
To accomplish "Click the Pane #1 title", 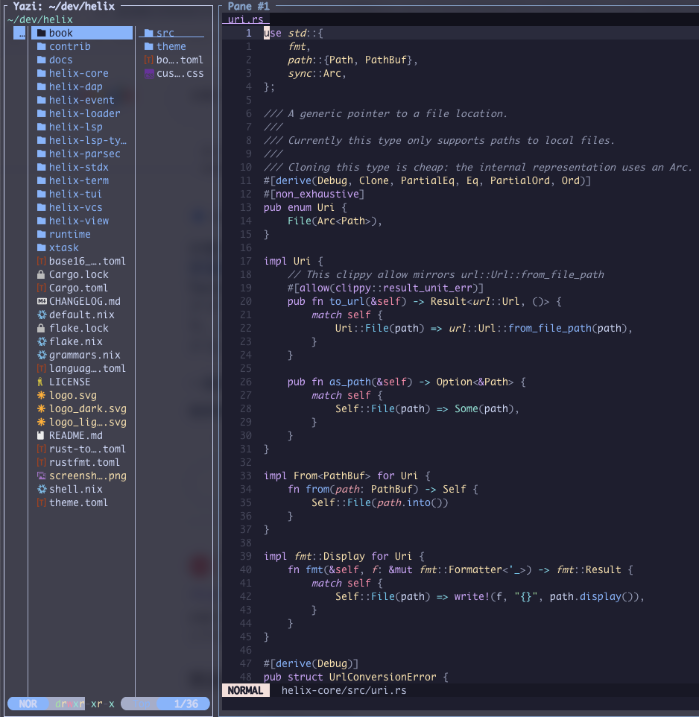I will (249, 6).
